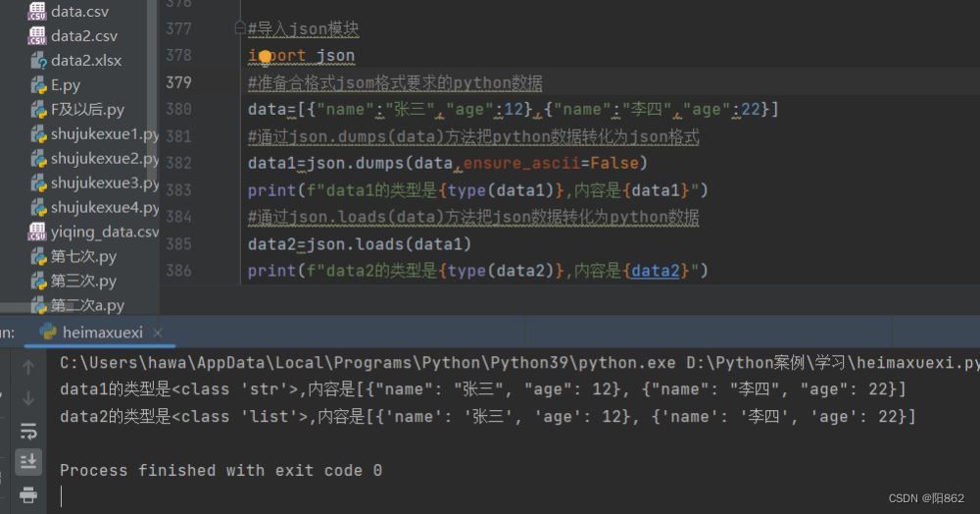Image resolution: width=980 pixels, height=514 pixels.
Task: Click CSV icon next to data2.csv
Action: point(37,35)
